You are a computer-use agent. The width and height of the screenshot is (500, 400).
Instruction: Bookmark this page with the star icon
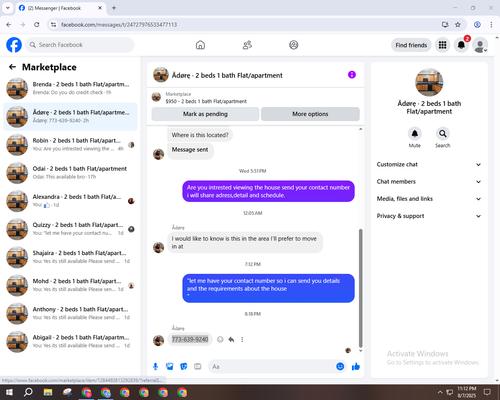pyautogui.click(x=458, y=24)
